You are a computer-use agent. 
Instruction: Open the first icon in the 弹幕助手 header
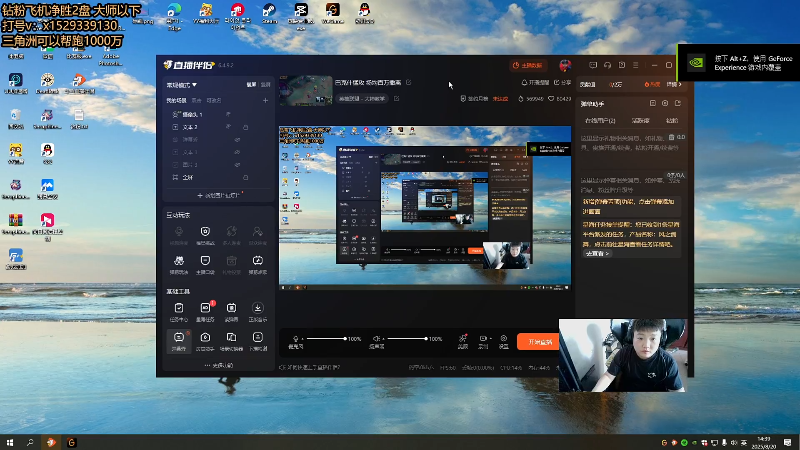pyautogui.click(x=653, y=103)
